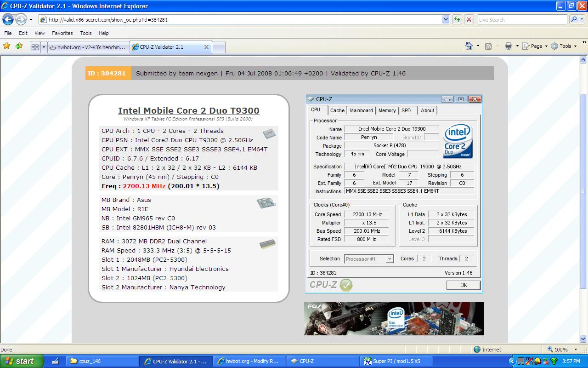Refresh the page with the green arrows icon

(457, 19)
